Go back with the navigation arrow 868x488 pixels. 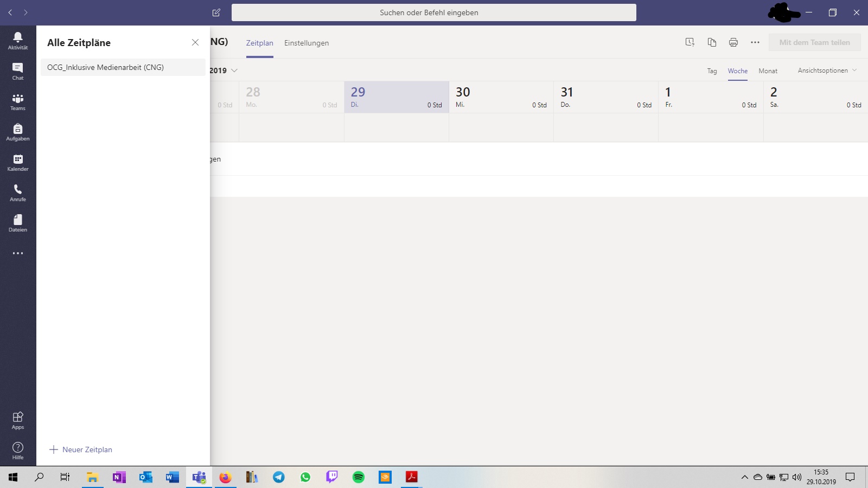pyautogui.click(x=10, y=12)
